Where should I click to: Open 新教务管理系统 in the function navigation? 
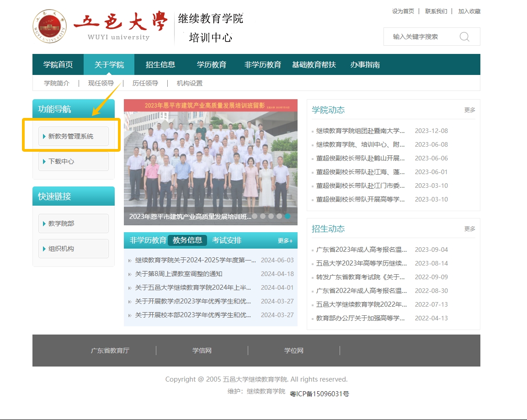[x=74, y=136]
